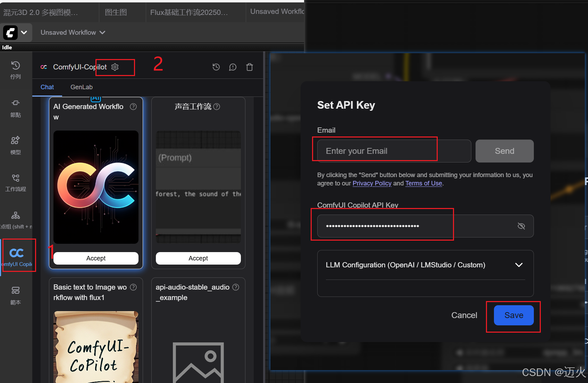This screenshot has height=383, width=588.
Task: Select the Chat tab
Action: click(47, 87)
